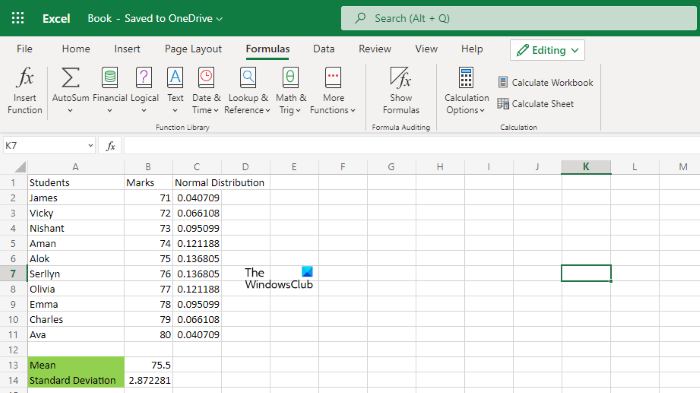Open the File menu tab
This screenshot has height=393, width=700.
(x=25, y=49)
